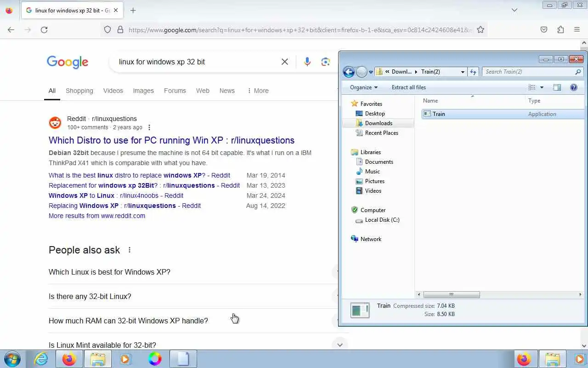588x368 pixels.
Task: Switch to Images results tab
Action: pyautogui.click(x=143, y=91)
